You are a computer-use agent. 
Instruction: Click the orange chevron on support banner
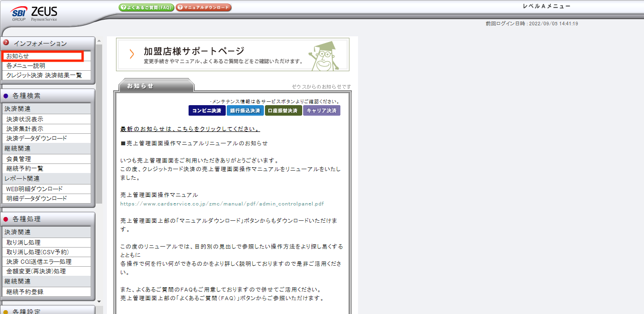[x=132, y=54]
